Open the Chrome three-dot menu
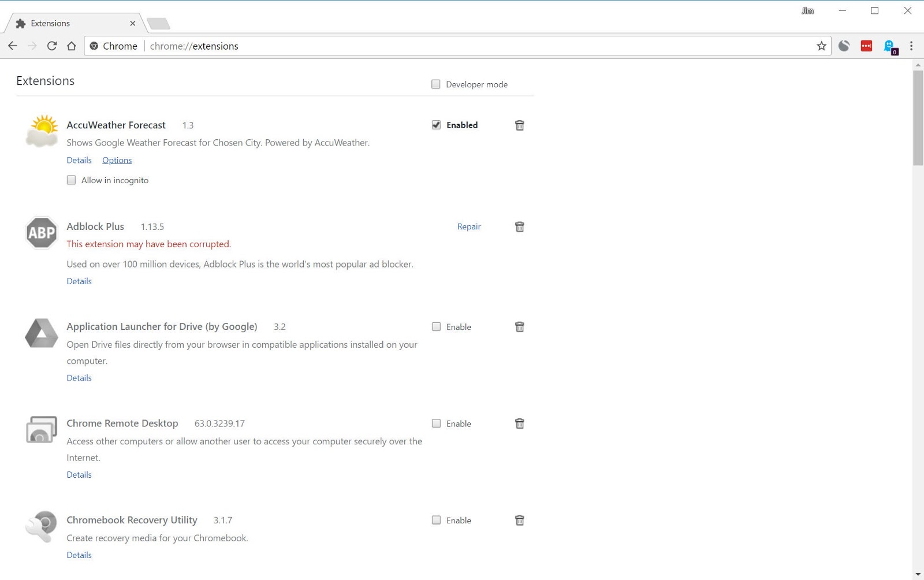 tap(911, 46)
